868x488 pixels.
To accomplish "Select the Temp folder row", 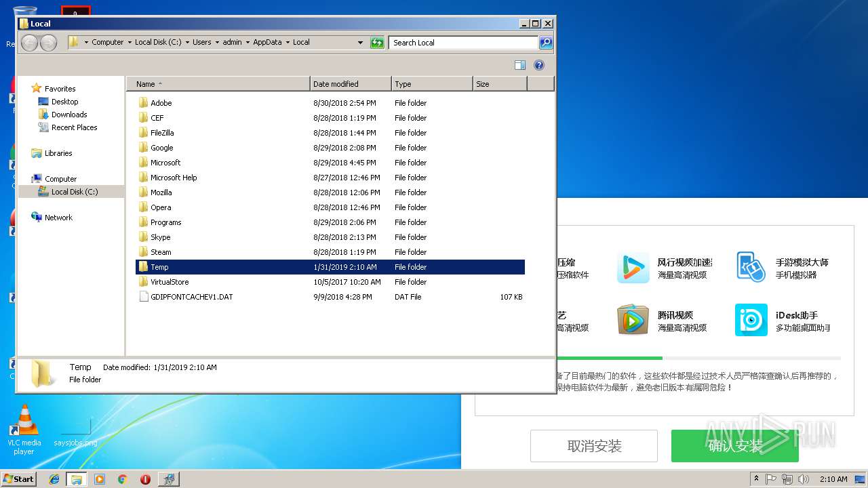I will [x=330, y=267].
